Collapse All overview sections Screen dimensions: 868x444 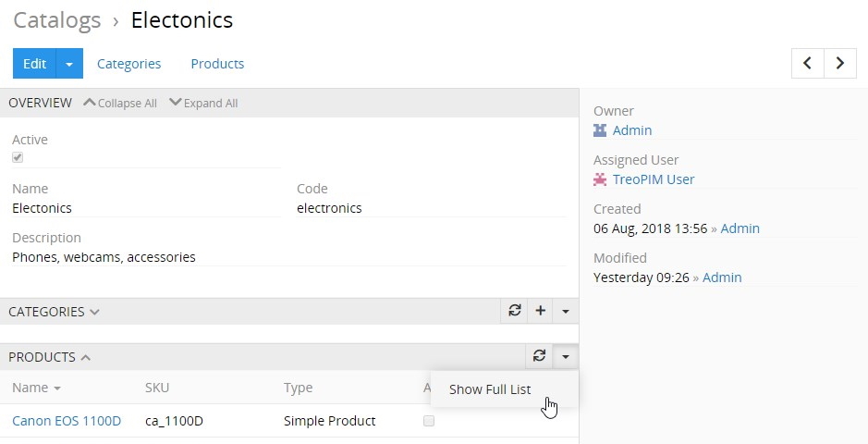click(120, 103)
